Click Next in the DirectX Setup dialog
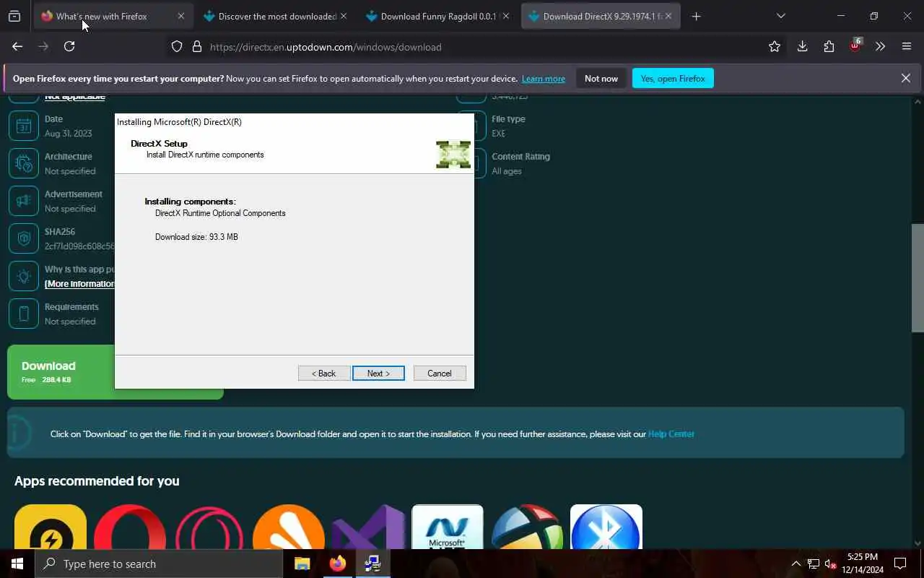The height and width of the screenshot is (578, 924). pyautogui.click(x=378, y=374)
